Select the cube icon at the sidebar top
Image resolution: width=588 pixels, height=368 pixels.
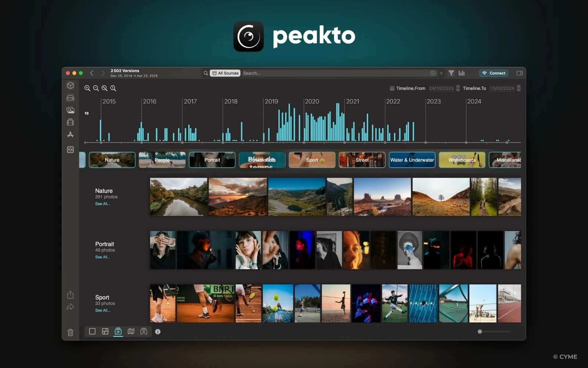click(70, 85)
